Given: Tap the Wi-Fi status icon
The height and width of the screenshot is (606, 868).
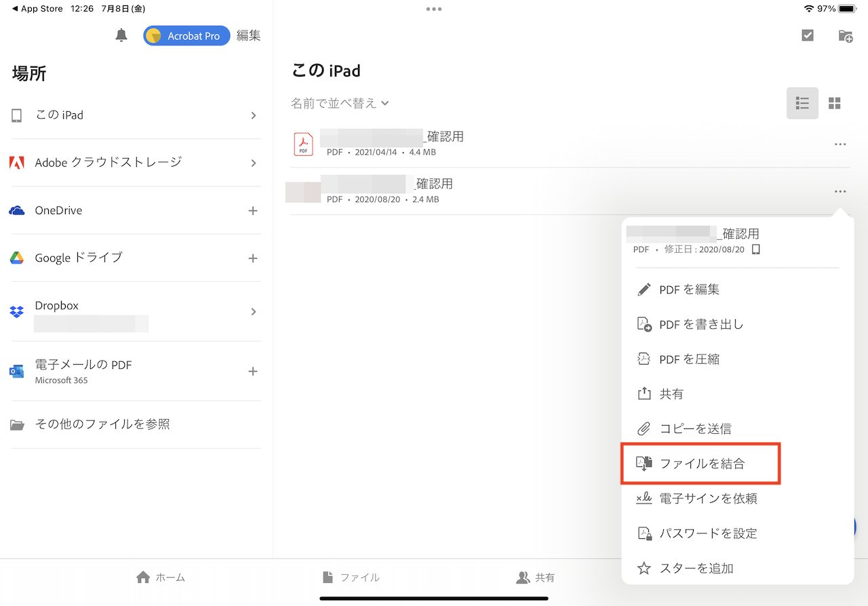Looking at the screenshot, I should click(808, 9).
